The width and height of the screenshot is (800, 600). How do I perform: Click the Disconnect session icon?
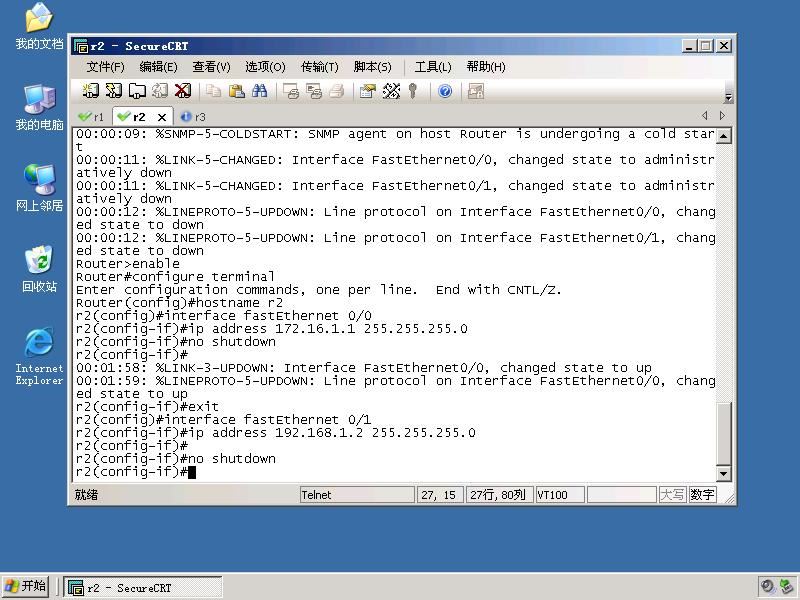coord(183,91)
